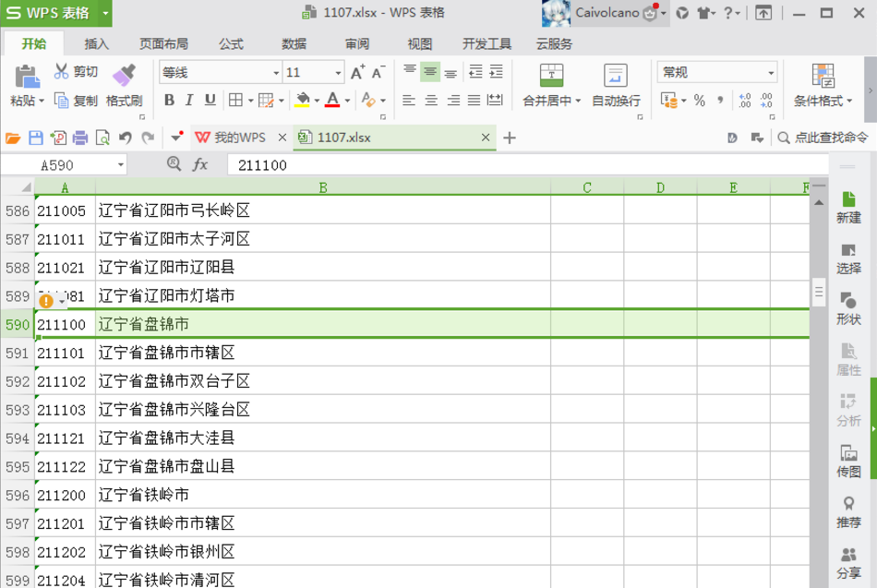Screen dimensions: 877x588
Task: Align text to top
Action: coord(409,71)
